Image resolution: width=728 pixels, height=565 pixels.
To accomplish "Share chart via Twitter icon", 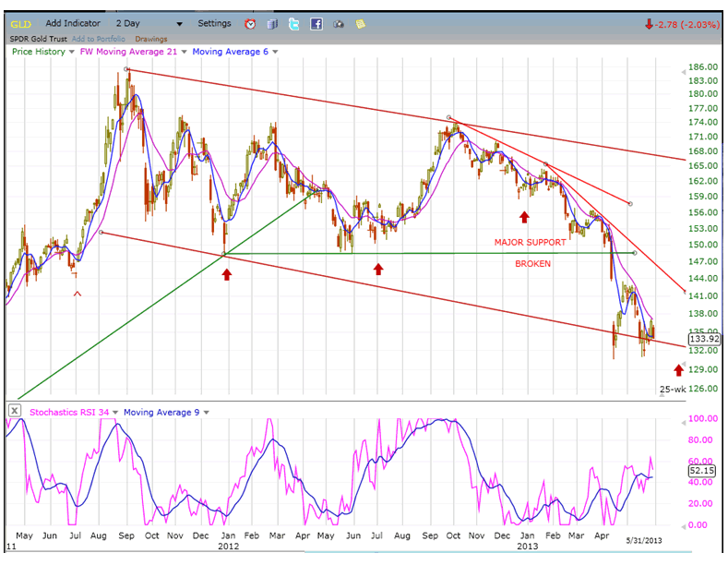I will tap(294, 23).
